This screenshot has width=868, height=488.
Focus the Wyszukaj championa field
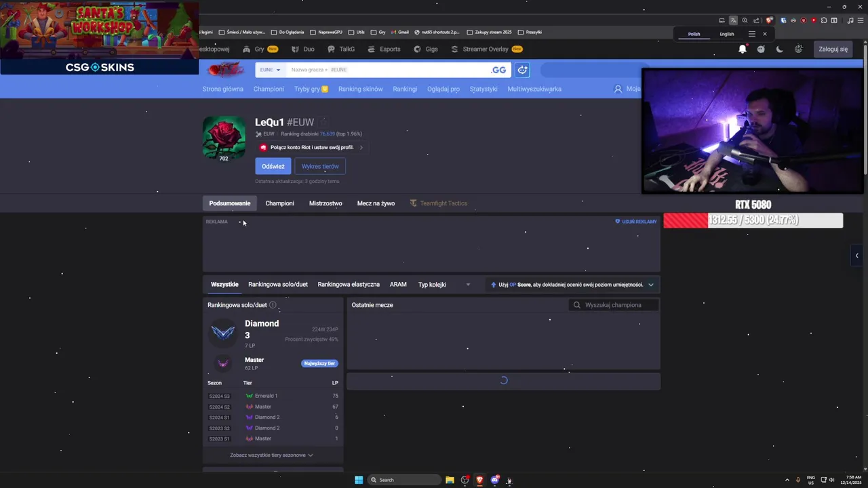coord(614,305)
